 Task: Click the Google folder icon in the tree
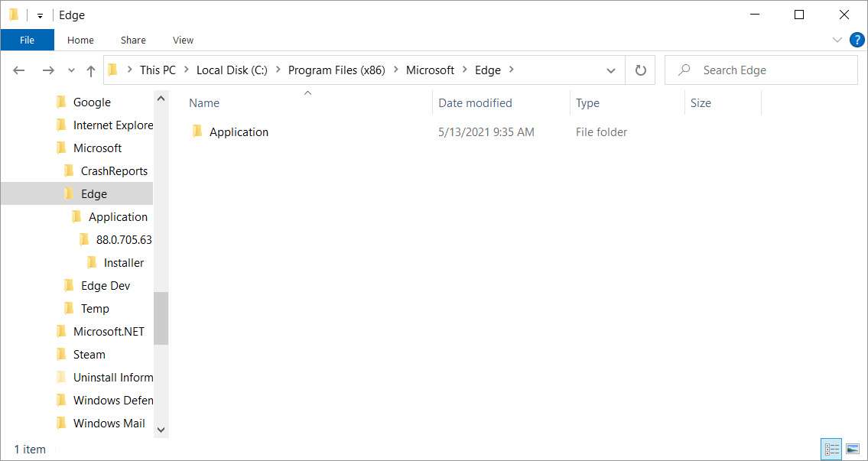[61, 102]
